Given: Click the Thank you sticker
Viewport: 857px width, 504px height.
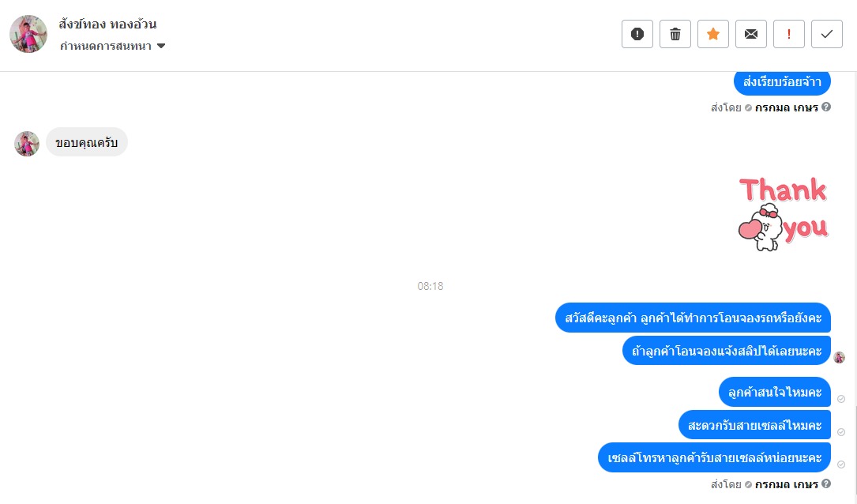Looking at the screenshot, I should pos(784,214).
